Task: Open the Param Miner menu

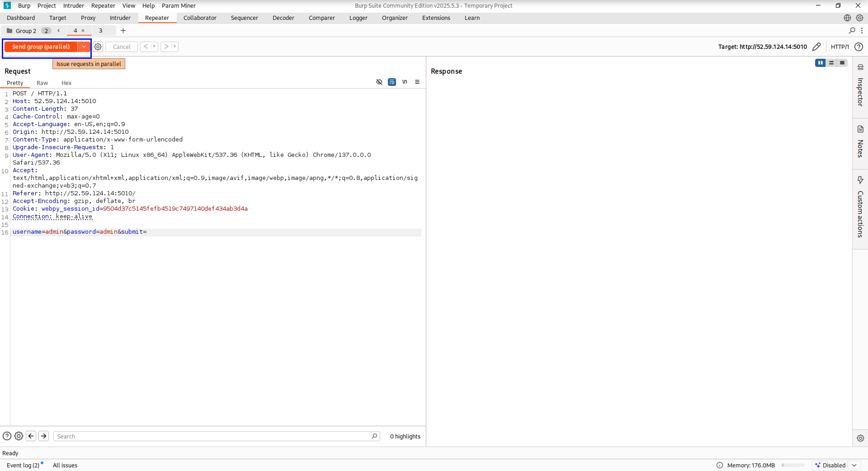Action: coord(179,6)
